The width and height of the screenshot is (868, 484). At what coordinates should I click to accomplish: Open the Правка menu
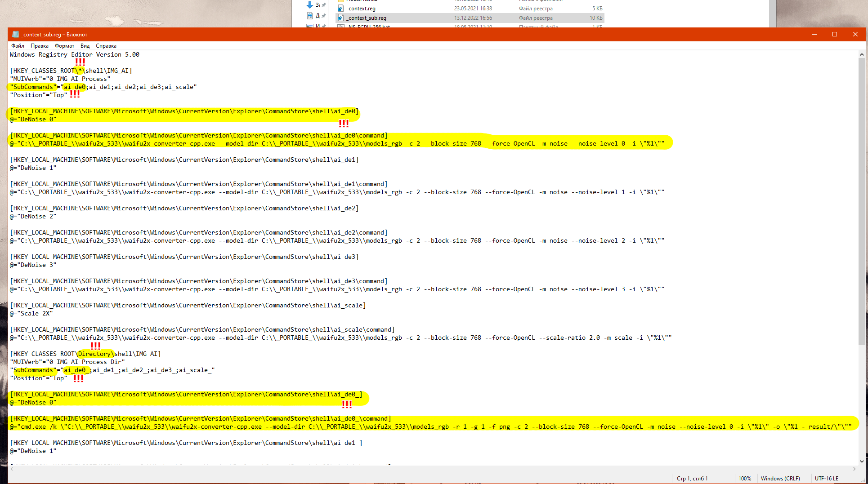pyautogui.click(x=40, y=46)
